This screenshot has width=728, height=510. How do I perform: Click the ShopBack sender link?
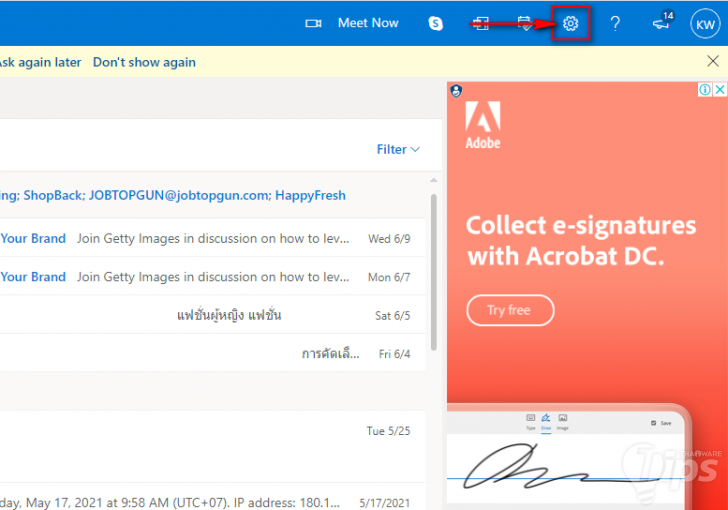(x=53, y=195)
